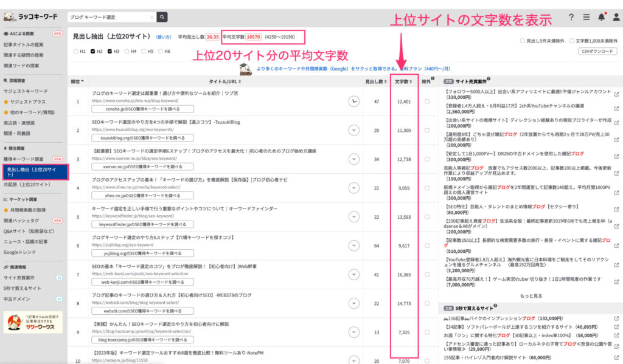Click conoha.jpのSEO獲得キーワードを調べる button
This screenshot has width=623, height=364.
click(x=142, y=109)
